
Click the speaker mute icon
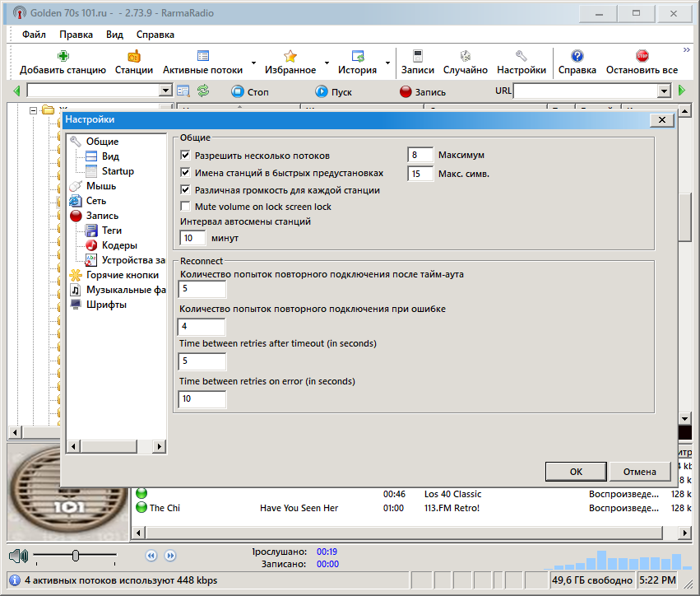click(x=19, y=556)
